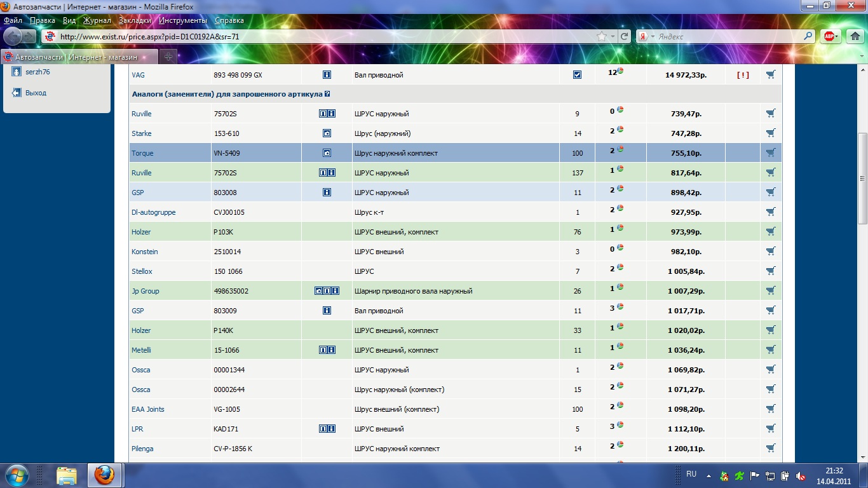The image size is (868, 488).
Task: Click the red [!] warning in VAG row
Action: pos(743,75)
